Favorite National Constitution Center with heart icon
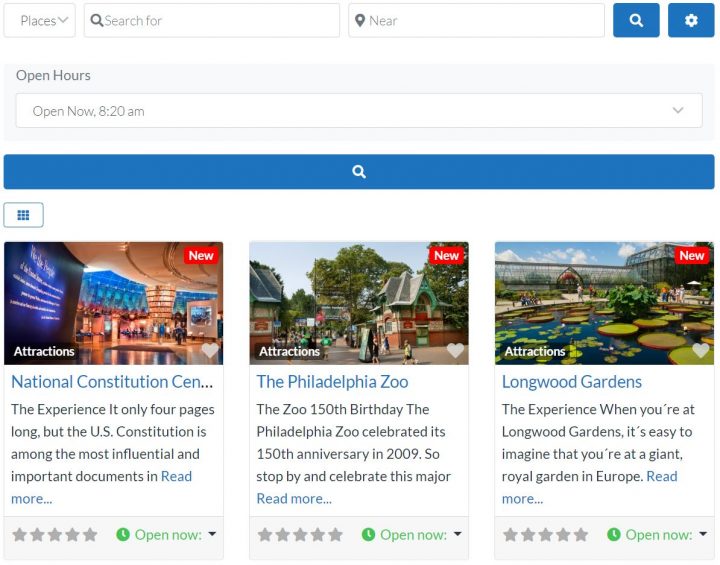 coord(210,351)
